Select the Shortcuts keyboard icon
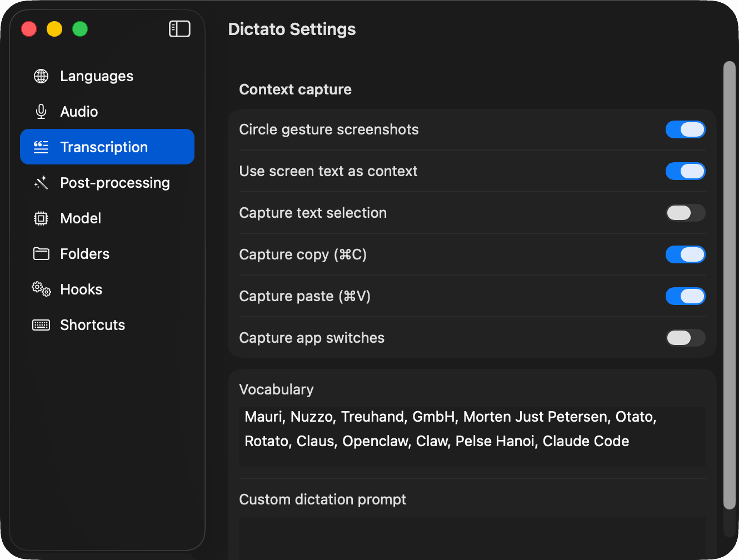 pyautogui.click(x=41, y=324)
